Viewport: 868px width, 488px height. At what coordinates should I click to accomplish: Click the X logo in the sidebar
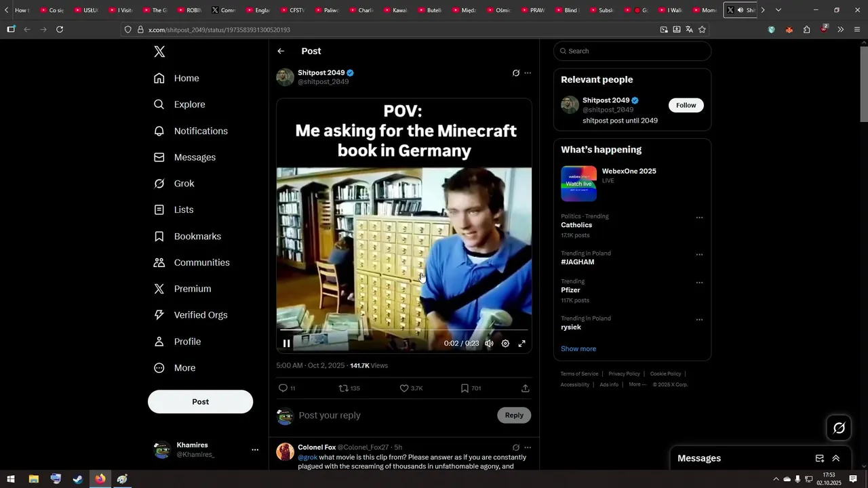159,52
